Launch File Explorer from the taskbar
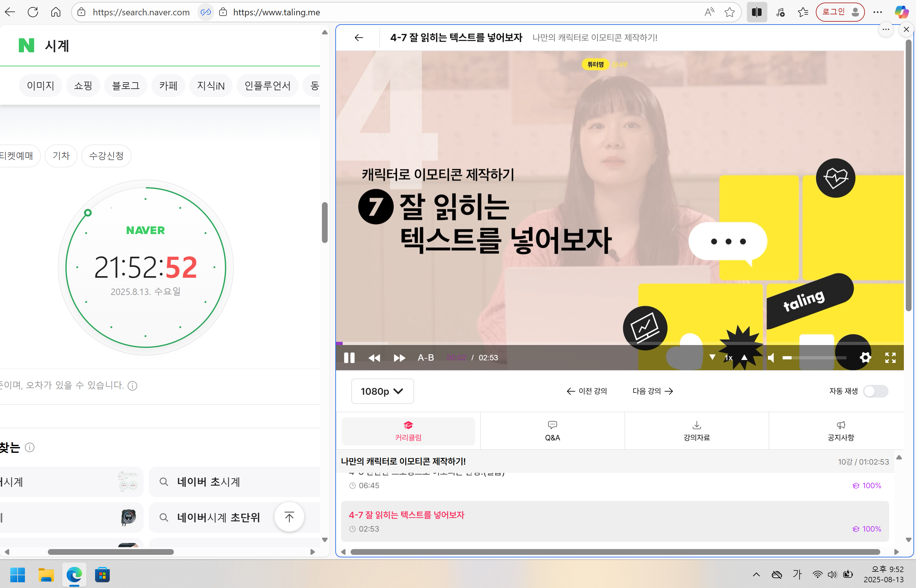 click(46, 574)
